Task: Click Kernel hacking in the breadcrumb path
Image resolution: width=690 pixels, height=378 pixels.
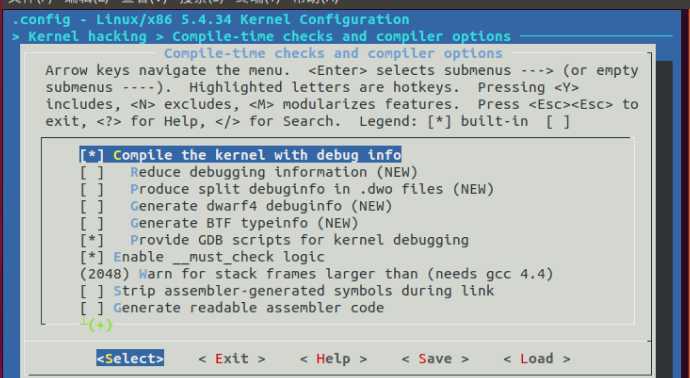Action: pyautogui.click(x=87, y=37)
